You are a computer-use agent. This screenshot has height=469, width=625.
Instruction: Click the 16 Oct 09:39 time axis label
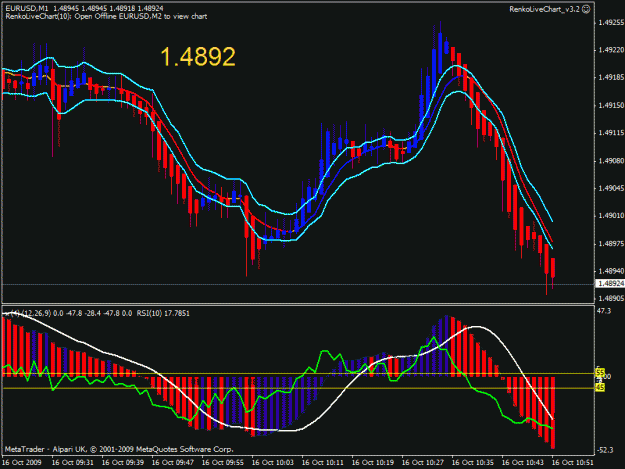pyautogui.click(x=123, y=462)
